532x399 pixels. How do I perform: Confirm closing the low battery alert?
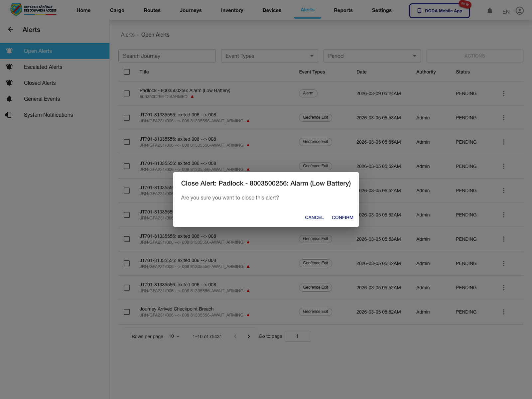tap(342, 217)
